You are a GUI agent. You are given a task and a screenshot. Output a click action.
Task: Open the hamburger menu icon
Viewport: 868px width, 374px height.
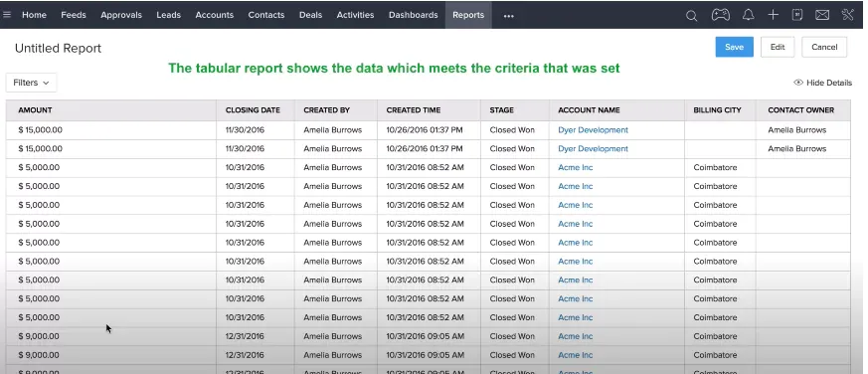(7, 15)
